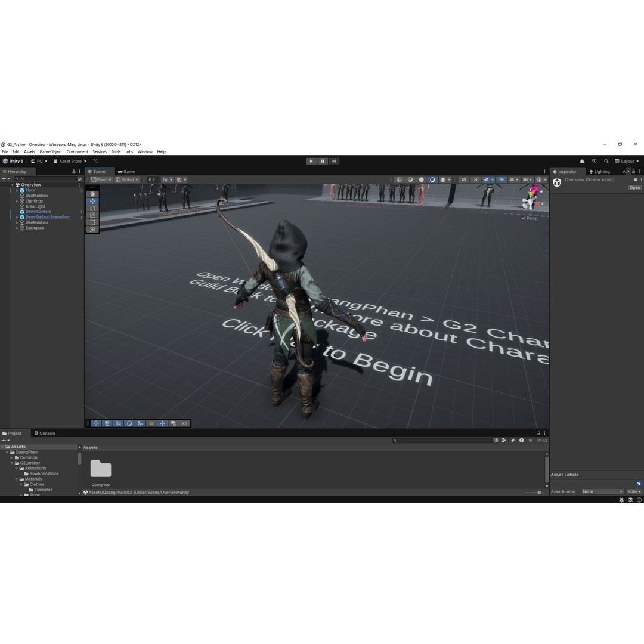Toggle scene audio mute button

tap(475, 180)
